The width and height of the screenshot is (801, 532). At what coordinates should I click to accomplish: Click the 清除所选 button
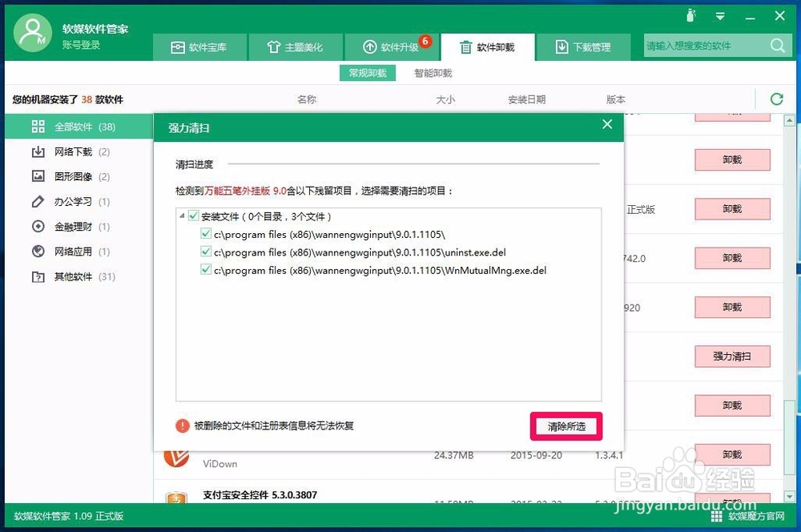click(x=566, y=426)
